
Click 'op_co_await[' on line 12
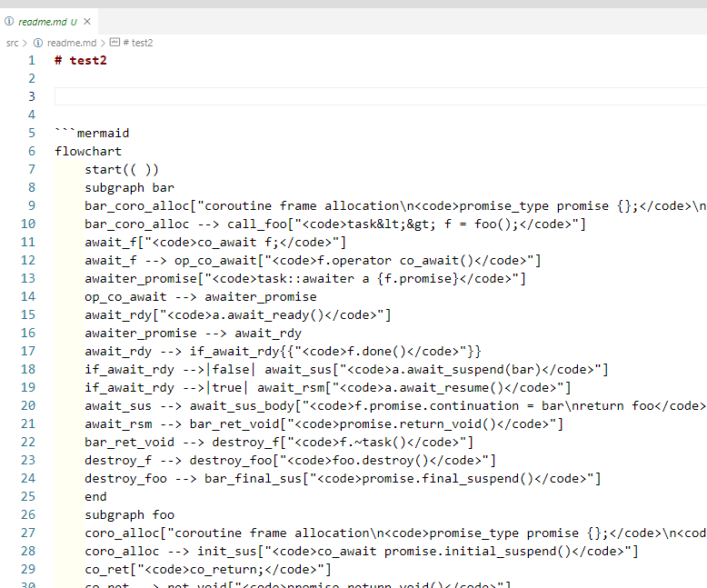coord(220,260)
